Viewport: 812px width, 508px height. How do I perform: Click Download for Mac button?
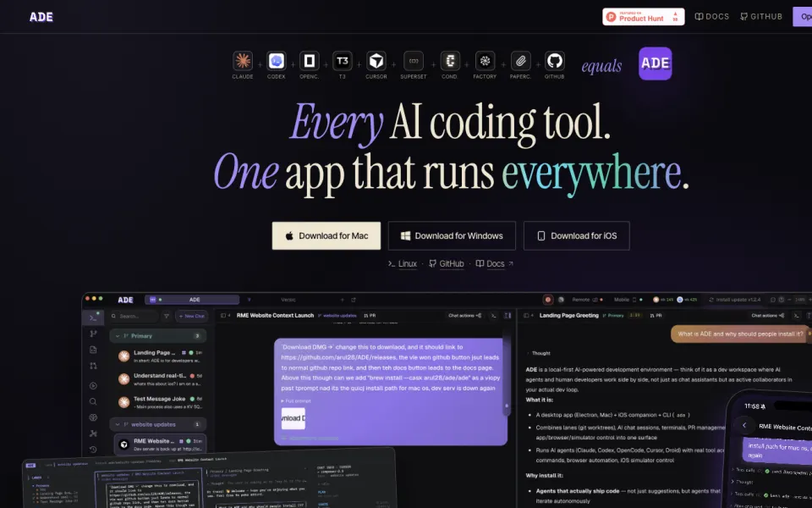326,236
